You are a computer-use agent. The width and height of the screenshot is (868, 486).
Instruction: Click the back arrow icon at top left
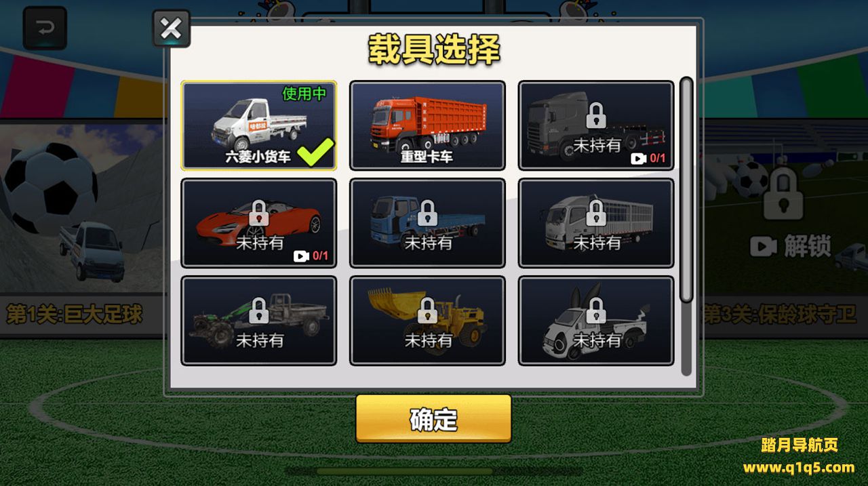click(45, 28)
